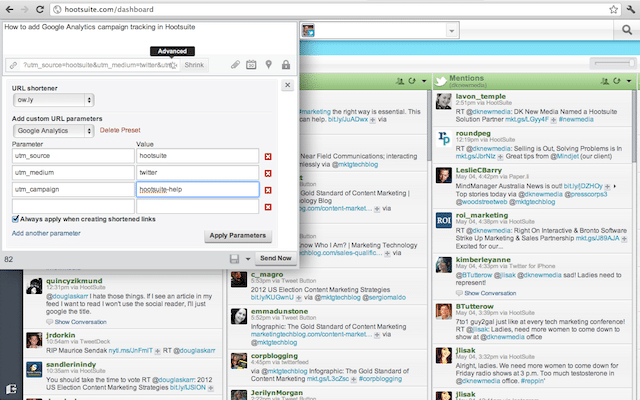
Task: Save message as draft with the disk icon
Action: click(234, 259)
